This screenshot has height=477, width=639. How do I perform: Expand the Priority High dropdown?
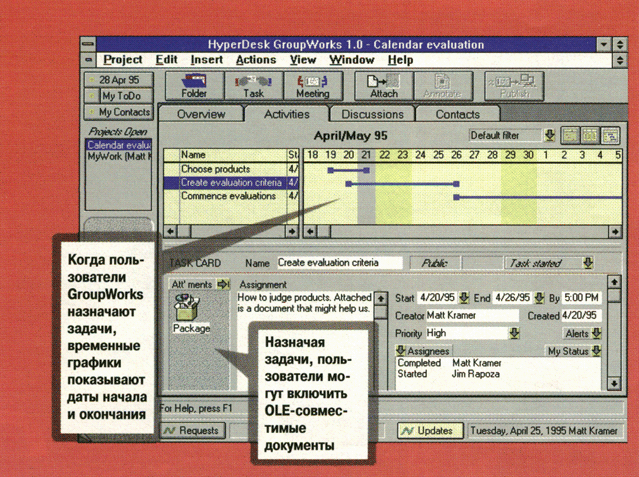(514, 333)
